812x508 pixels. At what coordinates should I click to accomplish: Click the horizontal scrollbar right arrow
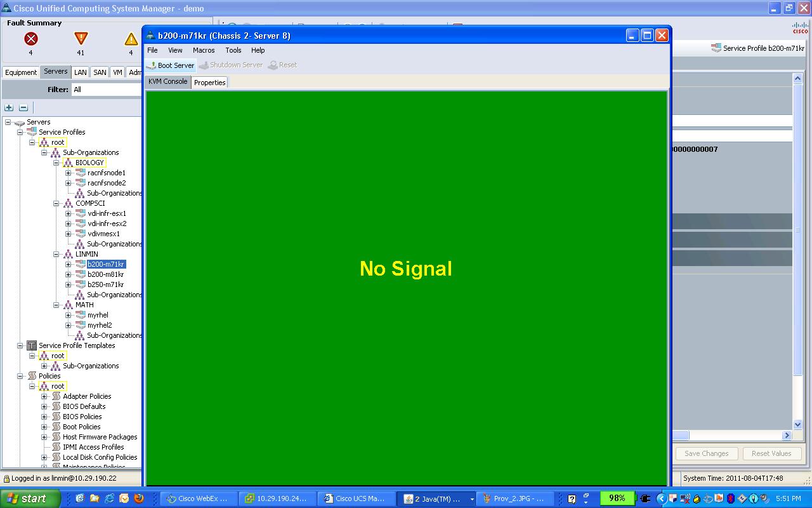[787, 436]
